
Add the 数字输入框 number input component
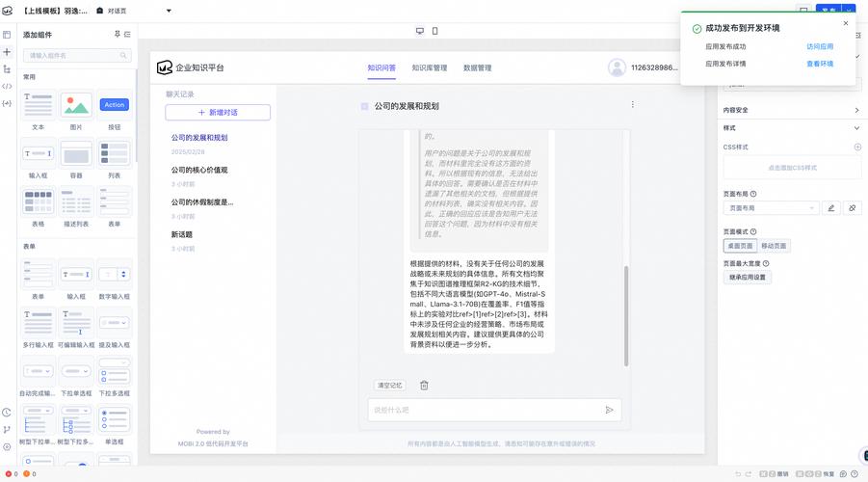point(115,280)
